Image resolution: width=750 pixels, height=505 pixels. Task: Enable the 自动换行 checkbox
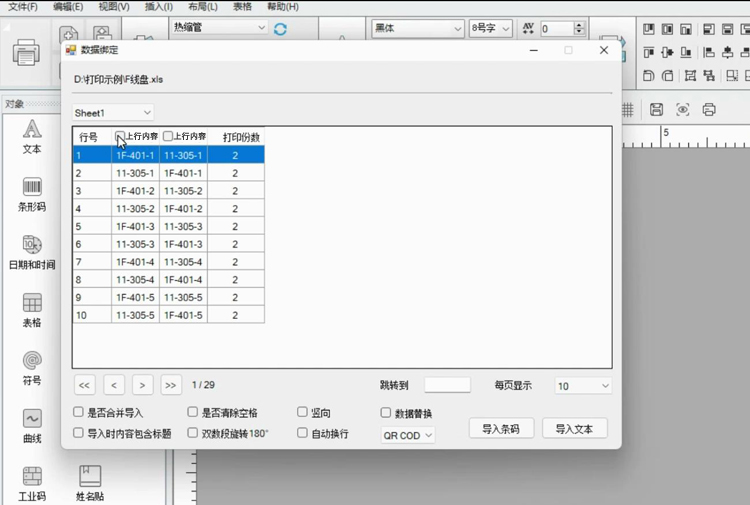click(x=302, y=432)
